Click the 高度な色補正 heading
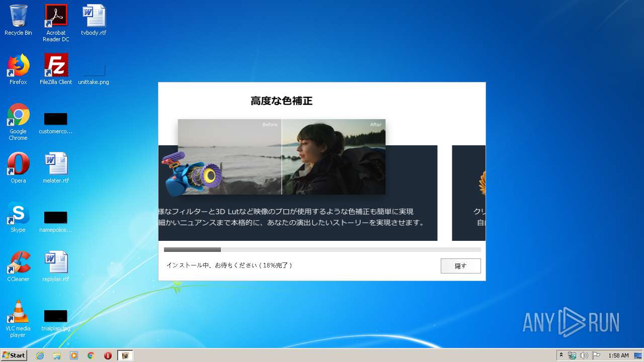644x362 pixels. tap(282, 101)
